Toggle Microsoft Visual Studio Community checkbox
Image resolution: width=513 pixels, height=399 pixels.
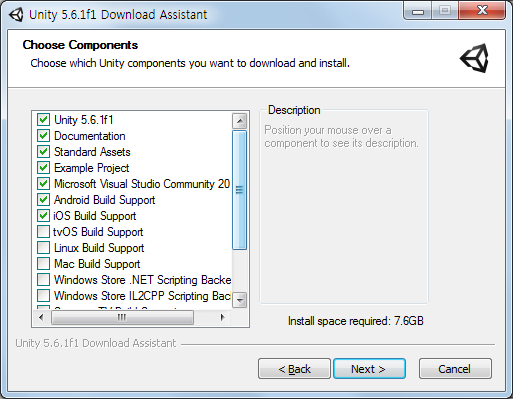(43, 183)
